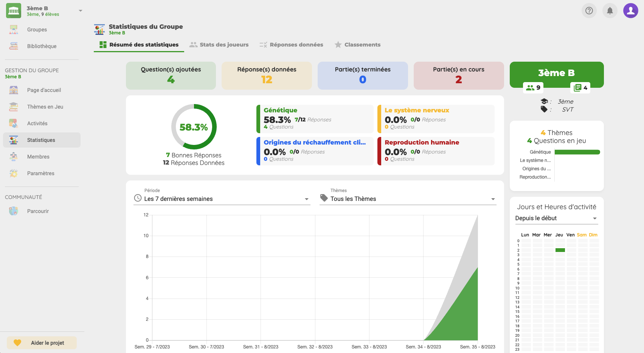This screenshot has width=644, height=353.
Task: Expand the Depuis le début dropdown
Action: (x=556, y=218)
